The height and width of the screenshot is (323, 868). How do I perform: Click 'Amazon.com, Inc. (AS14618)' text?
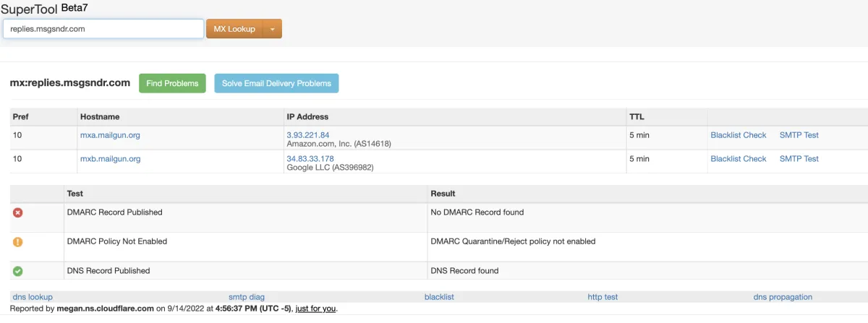[x=339, y=144]
